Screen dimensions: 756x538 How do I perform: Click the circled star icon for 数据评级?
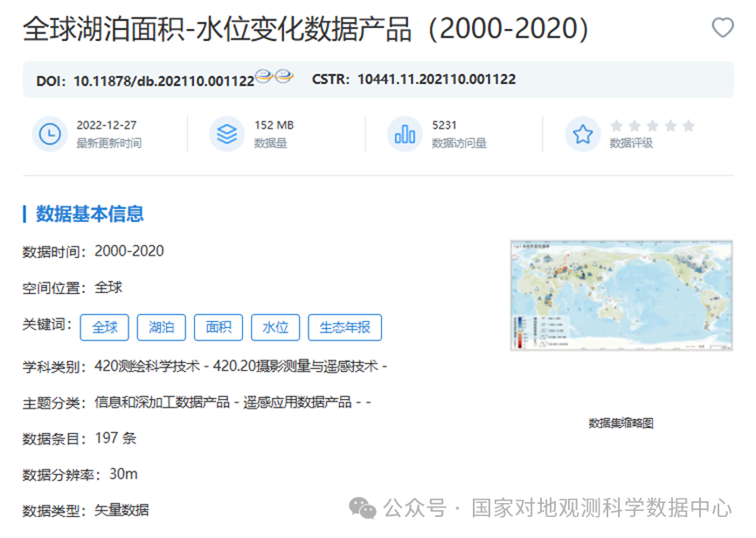583,134
